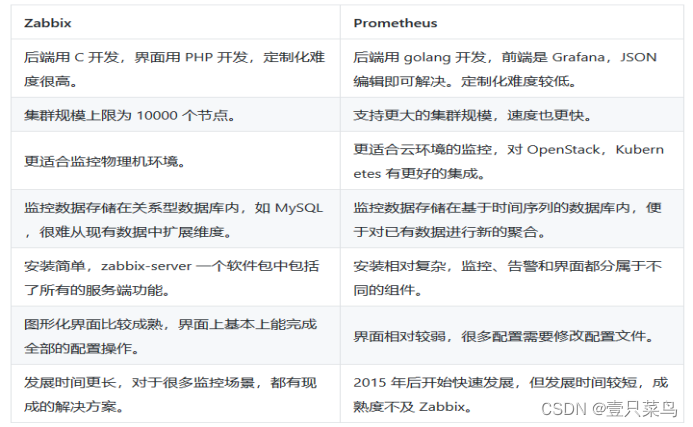693x427 pixels.
Task: Click the cell mentioning golang and Grafana
Action: click(512, 69)
